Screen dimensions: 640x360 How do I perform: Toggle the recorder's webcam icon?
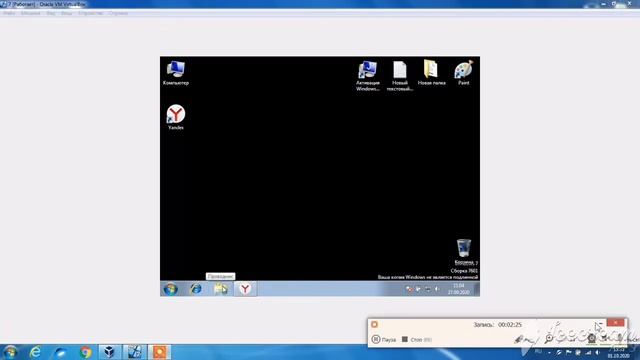pyautogui.click(x=591, y=338)
